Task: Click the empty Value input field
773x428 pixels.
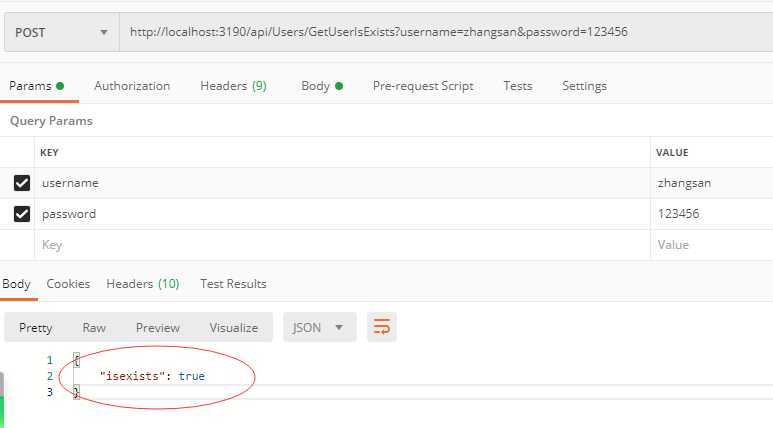Action: (712, 245)
